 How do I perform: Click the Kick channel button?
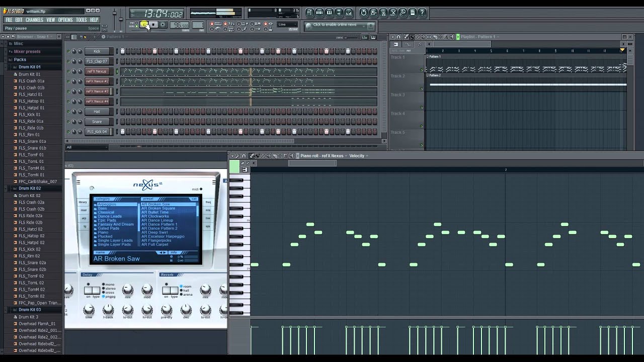click(x=97, y=51)
